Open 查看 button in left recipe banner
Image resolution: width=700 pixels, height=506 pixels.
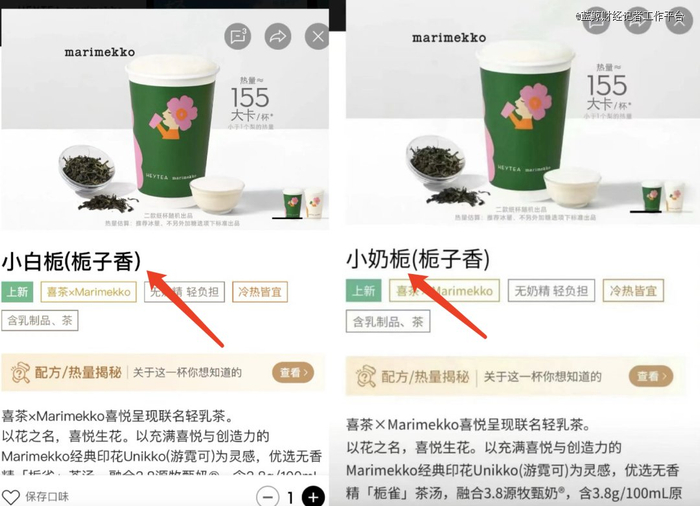(293, 372)
